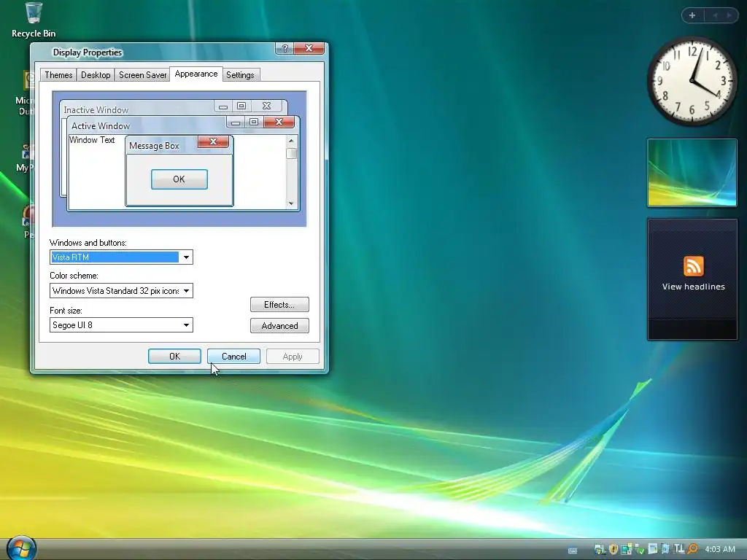Click the blue folder tray icon beside the TL icon
Image resolution: width=747 pixels, height=560 pixels.
click(x=665, y=549)
